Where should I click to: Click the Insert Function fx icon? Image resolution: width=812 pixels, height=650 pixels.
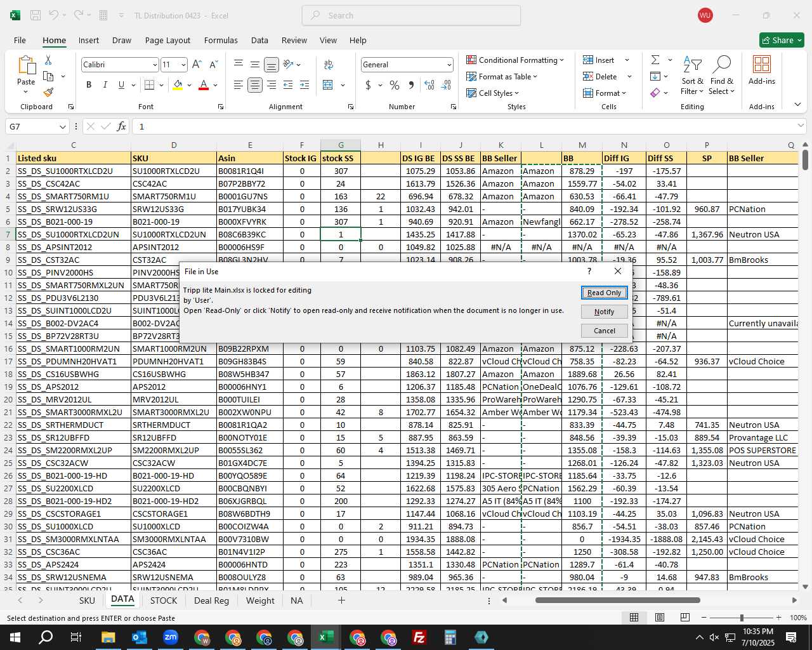[x=121, y=126]
